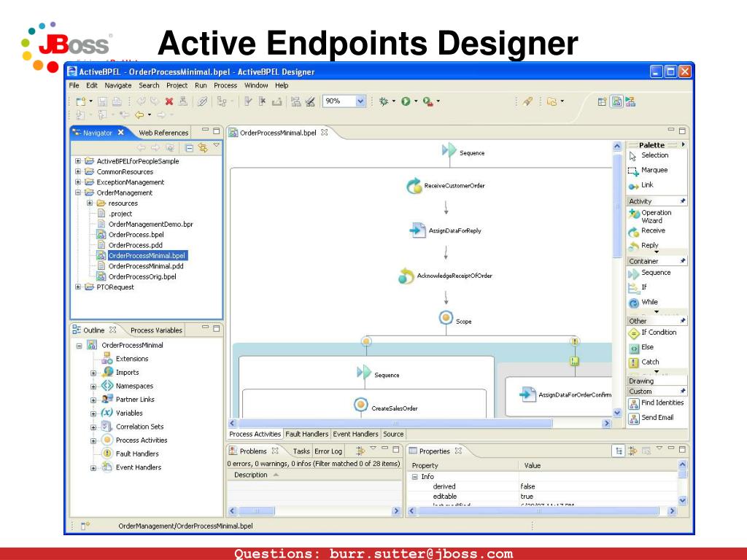Pick the Link tool in the Palette
This screenshot has width=747, height=560.
(641, 185)
